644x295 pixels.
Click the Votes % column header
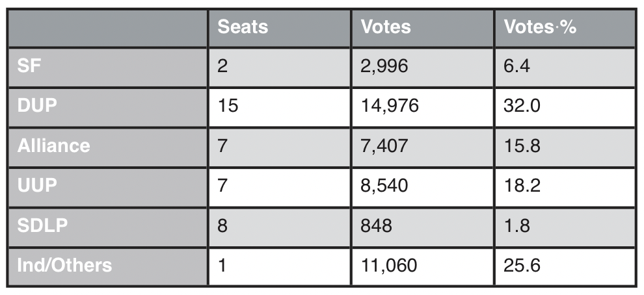[541, 27]
